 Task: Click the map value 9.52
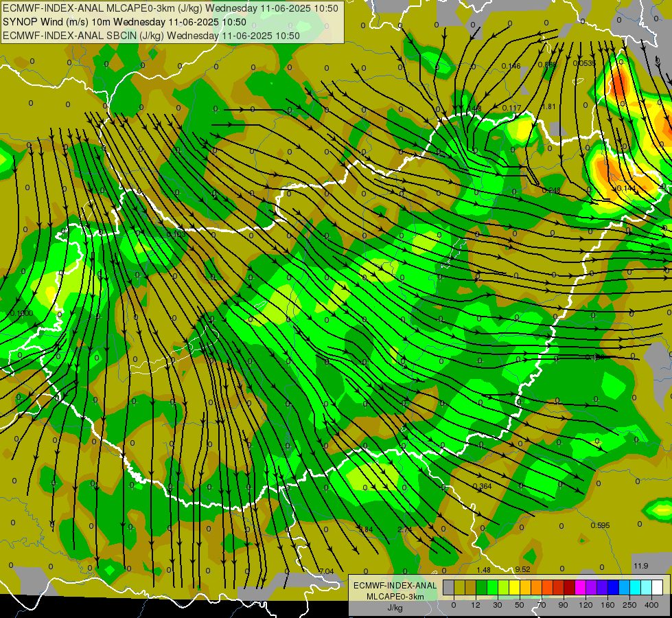coord(523,569)
